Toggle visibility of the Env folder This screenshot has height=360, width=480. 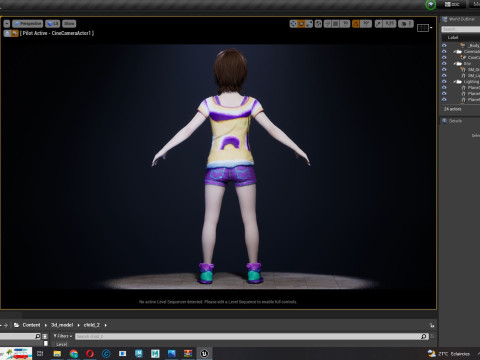[444, 63]
